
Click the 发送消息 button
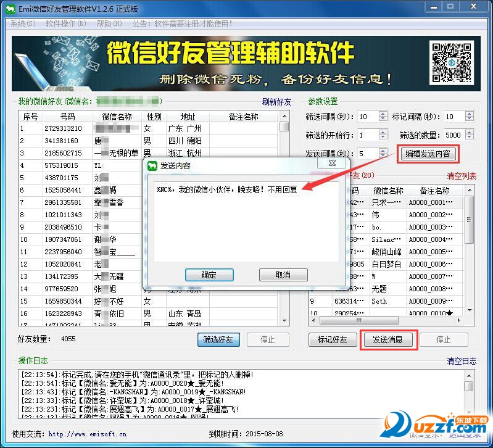[x=388, y=339]
